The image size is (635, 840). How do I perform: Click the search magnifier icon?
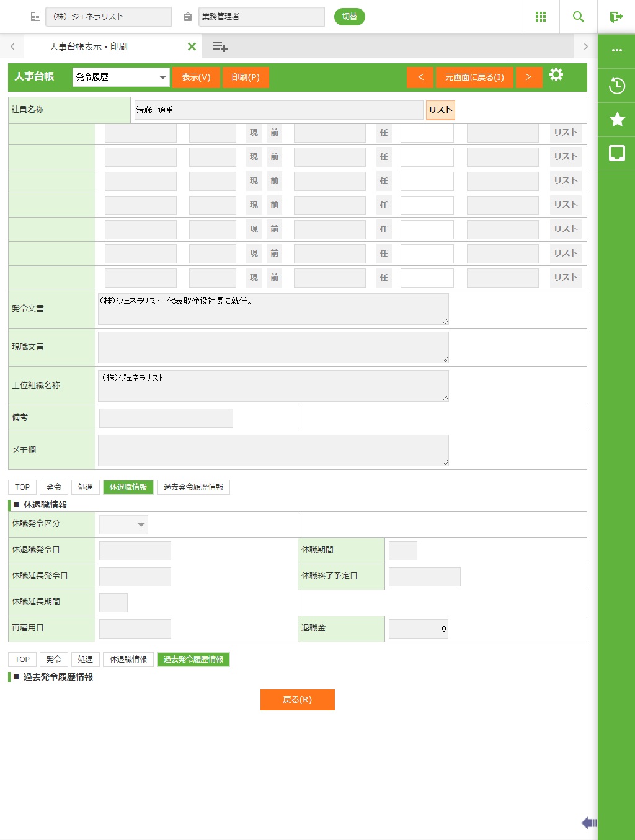point(578,17)
